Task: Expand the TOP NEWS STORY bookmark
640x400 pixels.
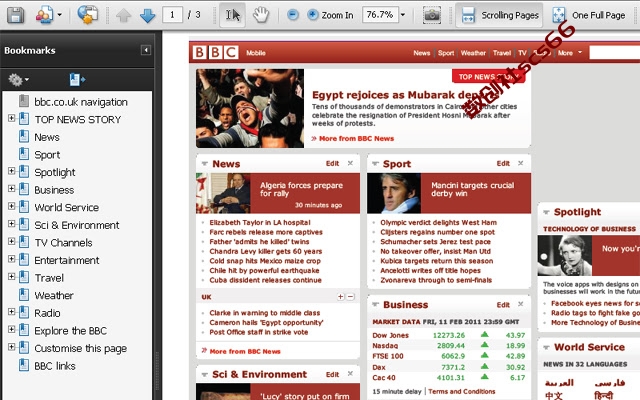Action: [12, 118]
